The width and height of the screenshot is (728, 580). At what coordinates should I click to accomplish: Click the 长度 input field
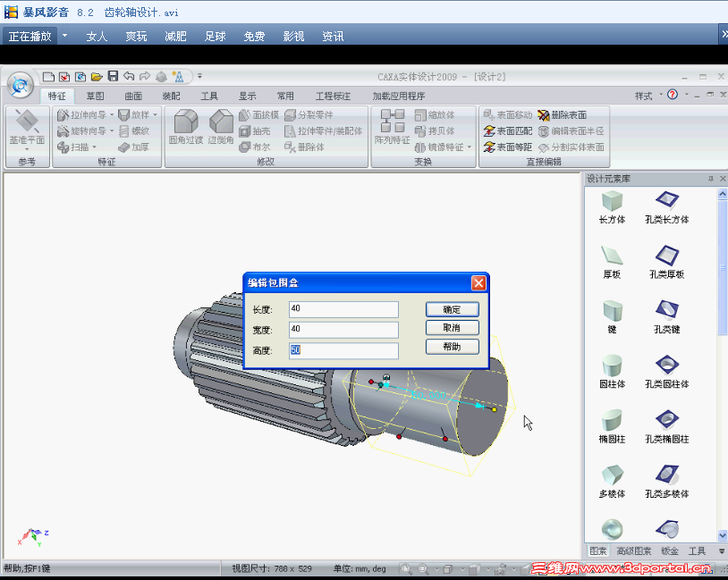tap(343, 309)
